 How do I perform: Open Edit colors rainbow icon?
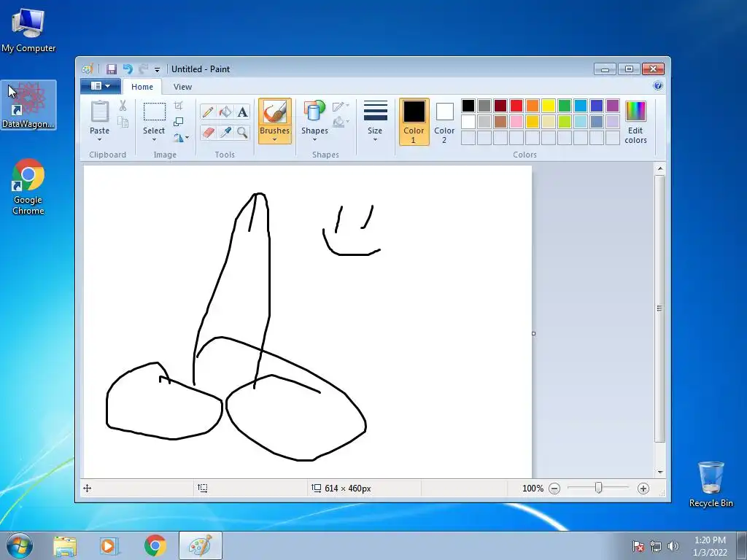tap(635, 112)
